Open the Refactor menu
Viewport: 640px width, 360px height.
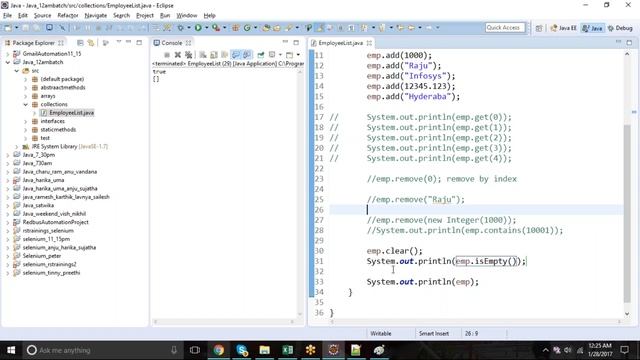[68, 16]
